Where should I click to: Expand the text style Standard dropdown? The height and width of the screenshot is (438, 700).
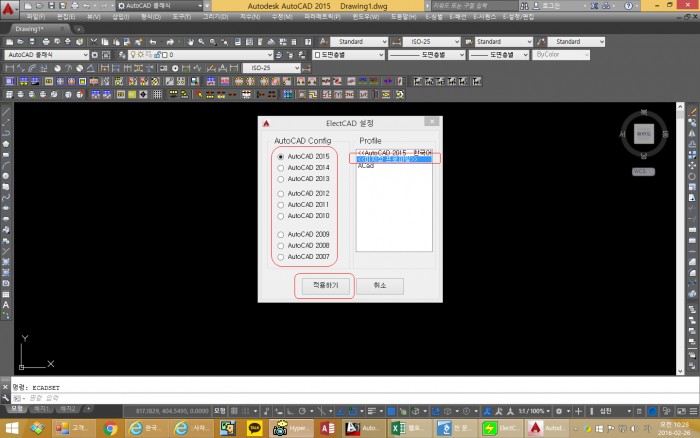pos(384,42)
